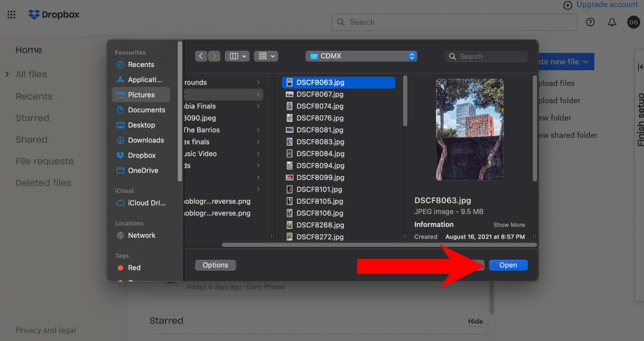Open the CDMX folder path dropdown
Viewport: 644px width, 341px height.
click(361, 56)
